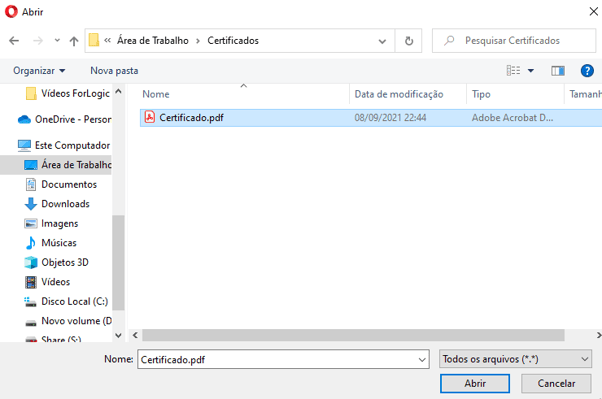
Task: Click the Vídeos film strip icon
Action: pos(31,282)
